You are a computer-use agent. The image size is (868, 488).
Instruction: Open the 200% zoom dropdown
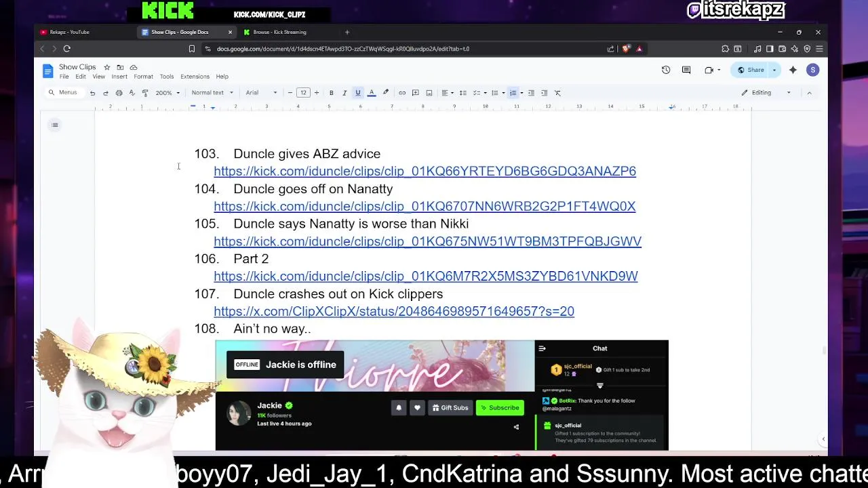click(167, 93)
